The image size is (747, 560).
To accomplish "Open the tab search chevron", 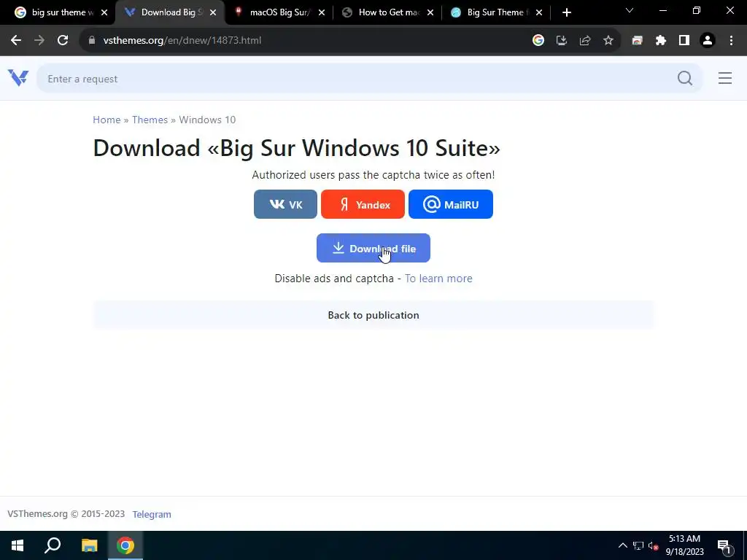I will pos(630,10).
